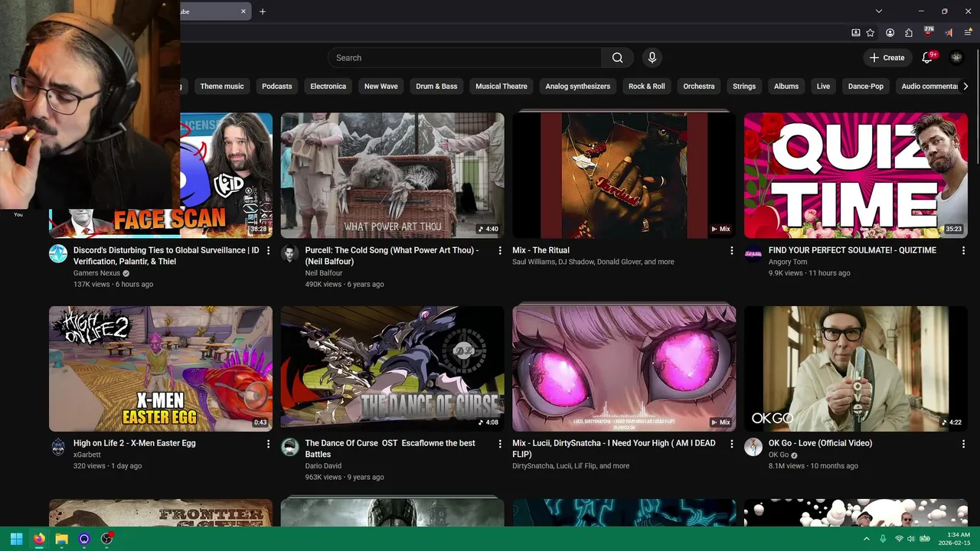Open more options for Discord's Disturbing Ties video
This screenshot has height=551, width=980.
[x=268, y=251]
